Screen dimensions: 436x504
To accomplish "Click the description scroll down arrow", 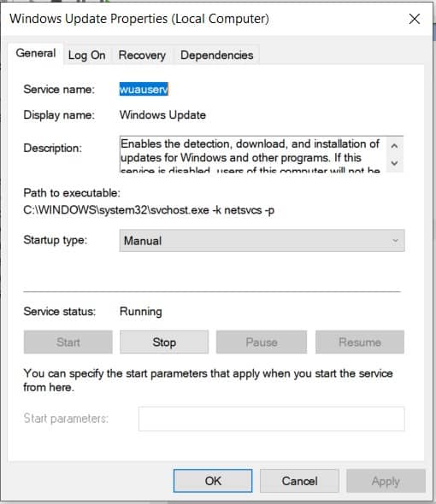I will click(394, 163).
